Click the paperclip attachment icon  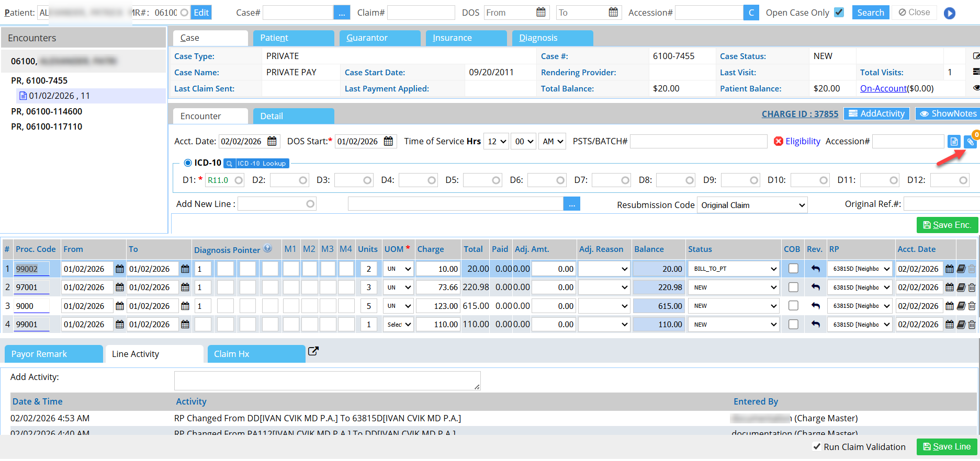(x=970, y=142)
